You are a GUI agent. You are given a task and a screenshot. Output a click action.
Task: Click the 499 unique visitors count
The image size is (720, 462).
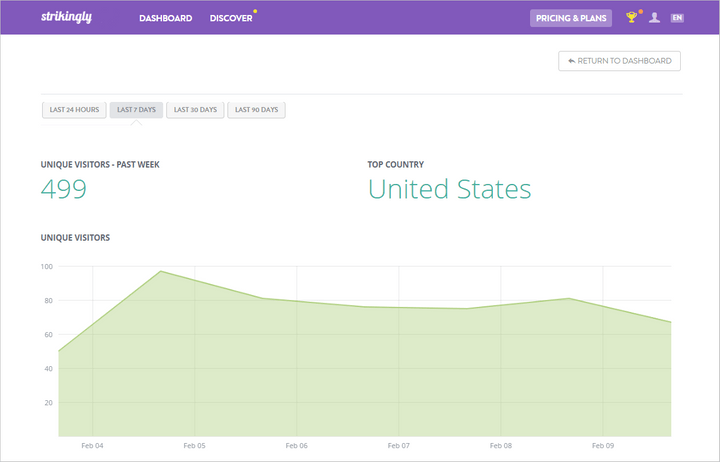[64, 189]
